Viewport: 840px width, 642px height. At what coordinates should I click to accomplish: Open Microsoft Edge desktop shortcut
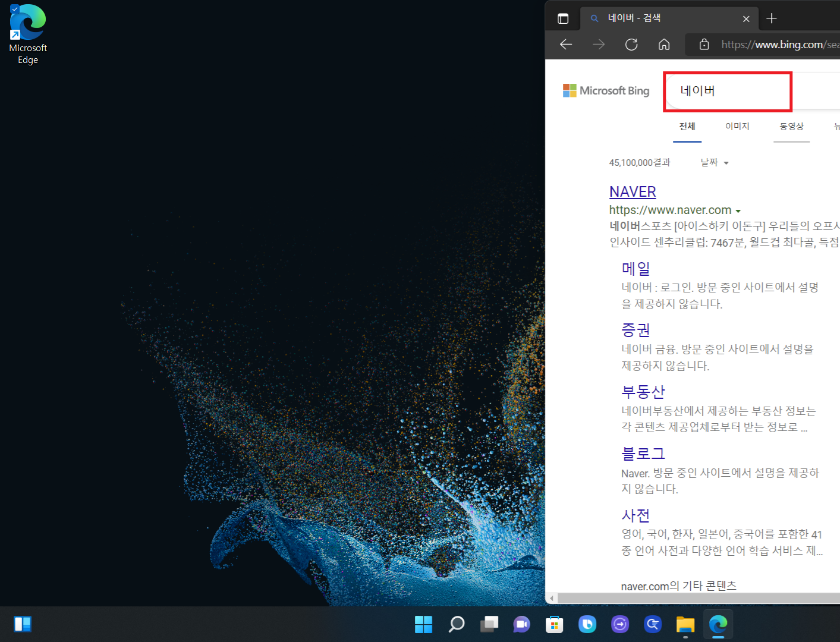click(x=27, y=34)
